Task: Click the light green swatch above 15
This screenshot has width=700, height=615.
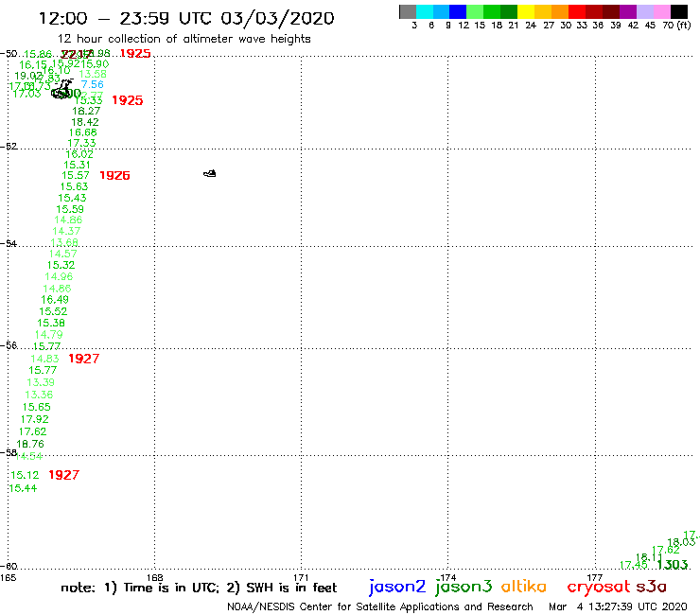Action: (475, 11)
